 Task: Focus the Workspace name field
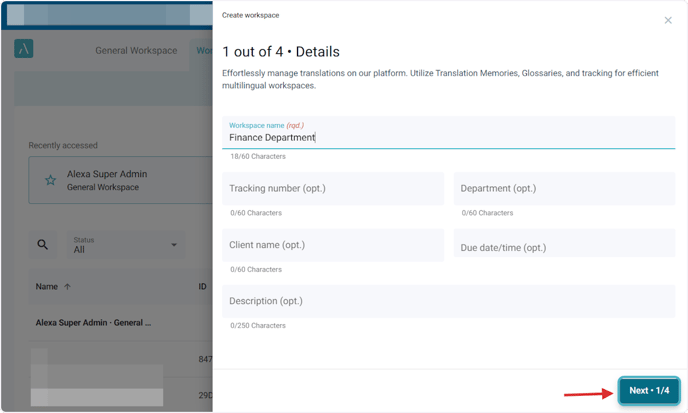click(x=448, y=137)
